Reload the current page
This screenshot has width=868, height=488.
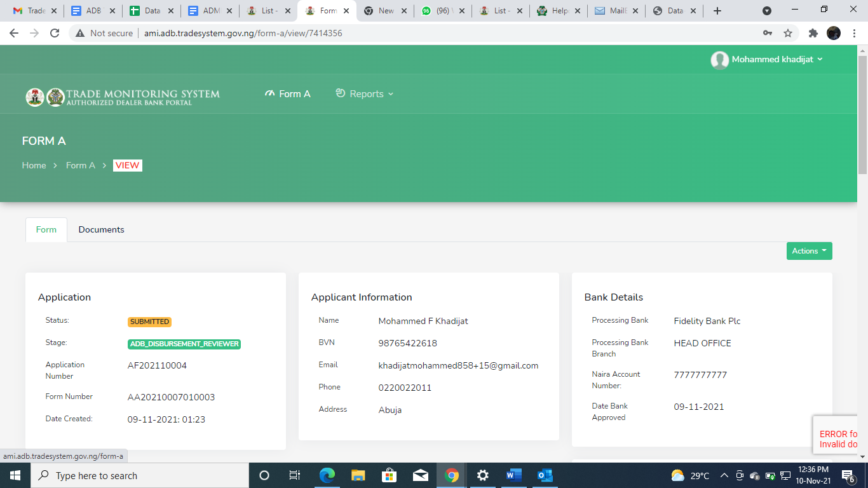55,33
